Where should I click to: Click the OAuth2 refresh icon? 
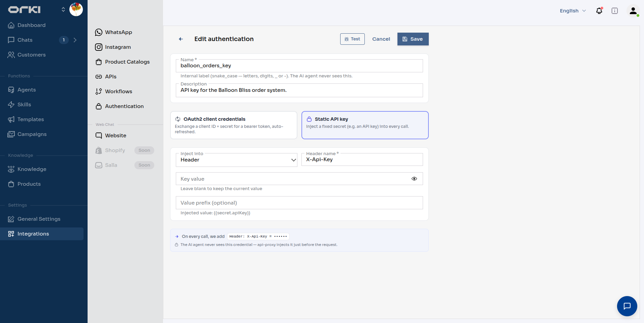coord(178,119)
